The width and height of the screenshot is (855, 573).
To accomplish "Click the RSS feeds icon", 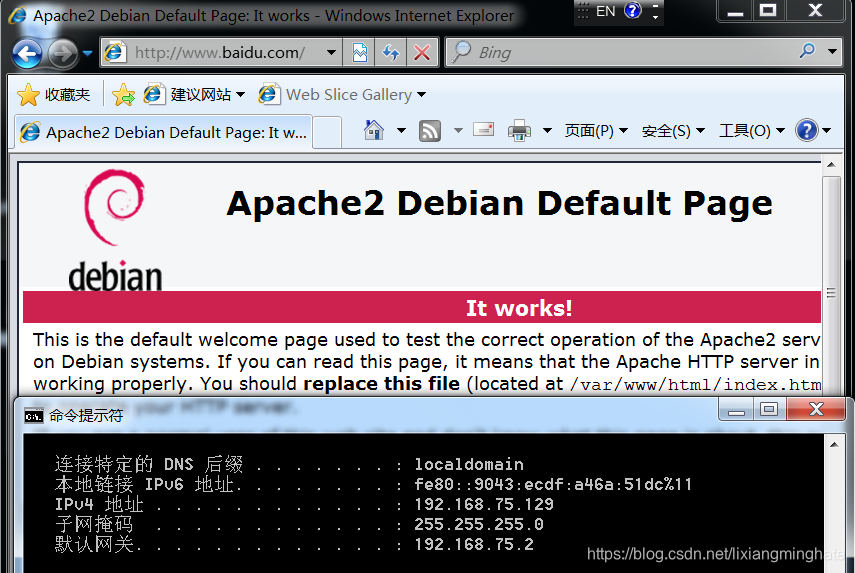I will coord(430,131).
